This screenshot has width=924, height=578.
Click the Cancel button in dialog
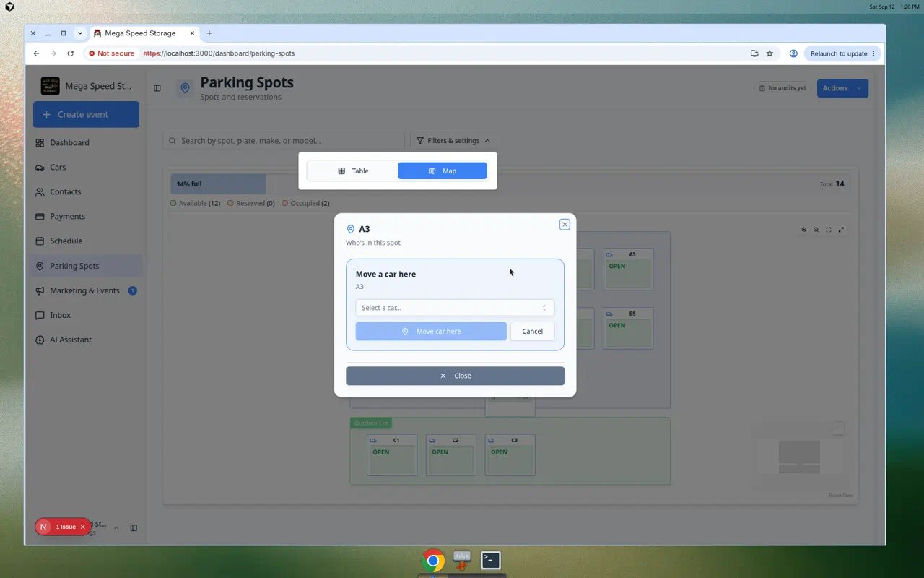pyautogui.click(x=532, y=331)
